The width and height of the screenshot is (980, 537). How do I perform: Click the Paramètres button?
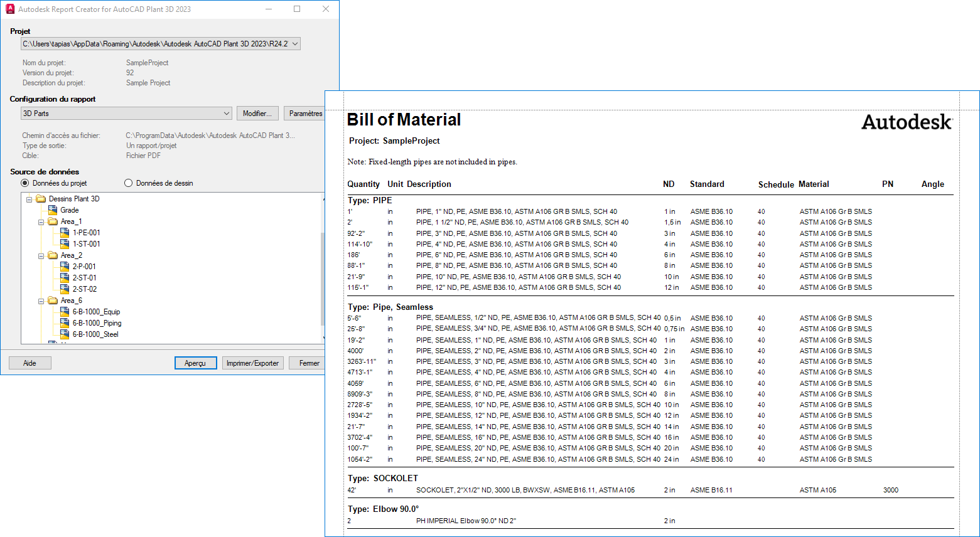[304, 114]
